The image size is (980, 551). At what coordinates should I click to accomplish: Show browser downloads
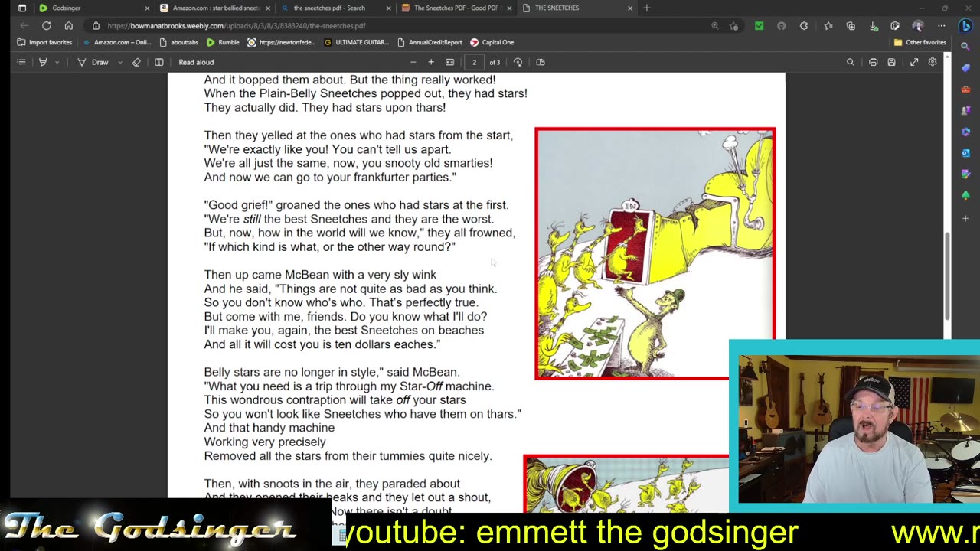pyautogui.click(x=874, y=26)
